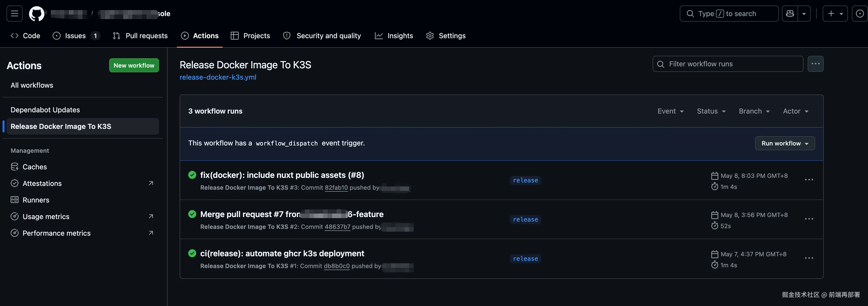The height and width of the screenshot is (306, 868).
Task: Focus the Type / to search box
Action: click(x=729, y=14)
